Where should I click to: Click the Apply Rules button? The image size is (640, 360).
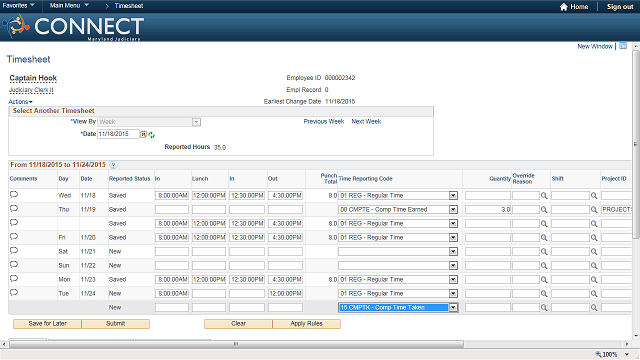click(307, 324)
